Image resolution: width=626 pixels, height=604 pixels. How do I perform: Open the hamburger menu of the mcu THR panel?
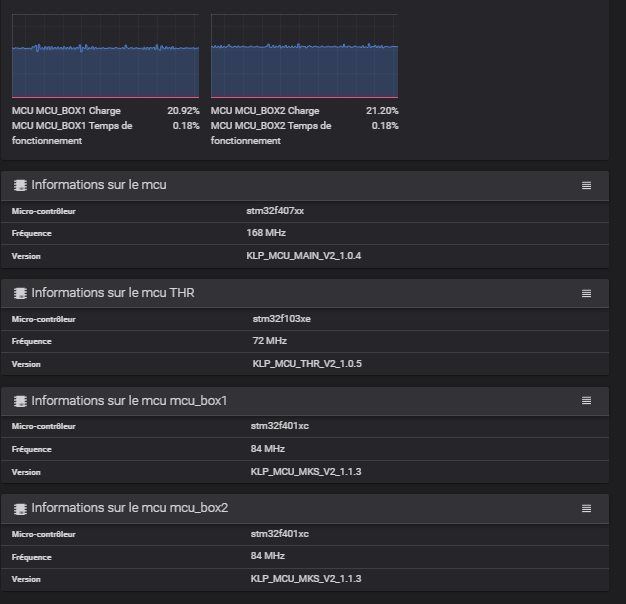[x=587, y=293]
